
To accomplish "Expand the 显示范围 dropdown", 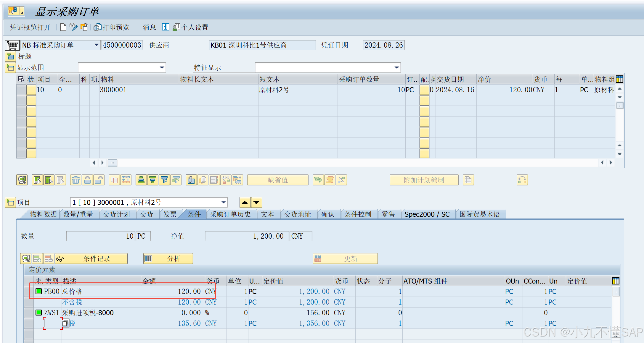I will pyautogui.click(x=162, y=68).
